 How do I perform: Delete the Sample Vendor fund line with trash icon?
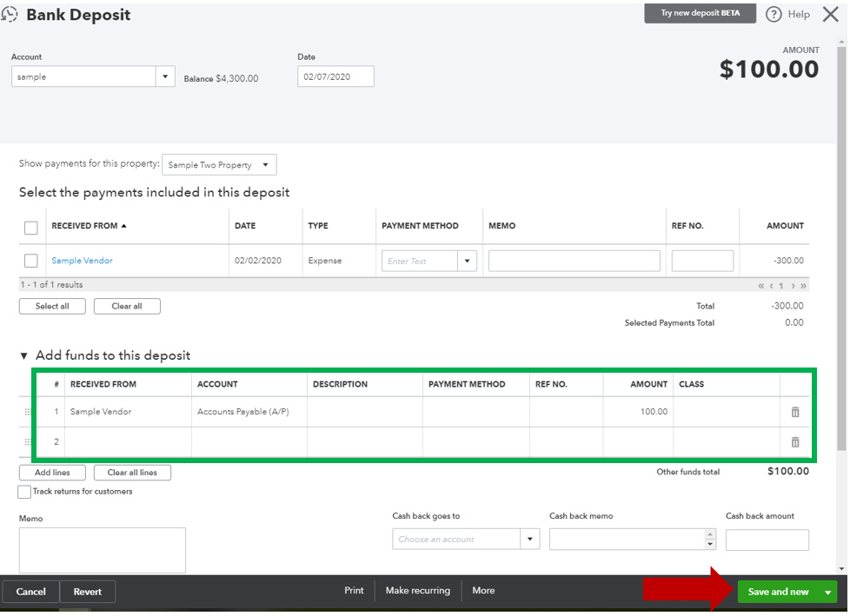(x=795, y=411)
